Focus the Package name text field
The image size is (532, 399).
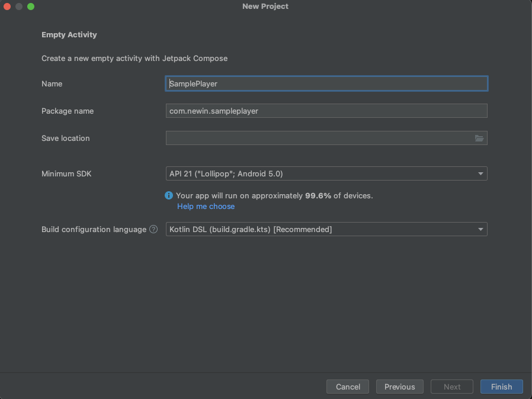tap(326, 111)
